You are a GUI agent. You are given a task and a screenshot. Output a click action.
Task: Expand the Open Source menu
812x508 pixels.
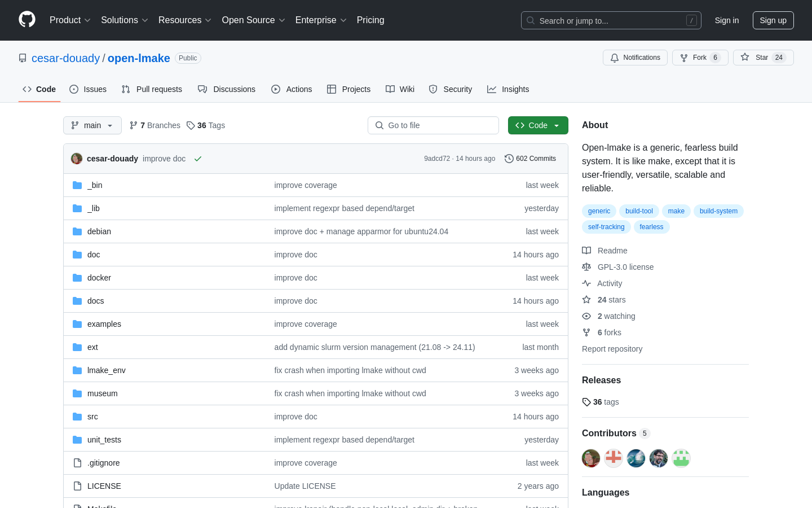click(x=254, y=20)
